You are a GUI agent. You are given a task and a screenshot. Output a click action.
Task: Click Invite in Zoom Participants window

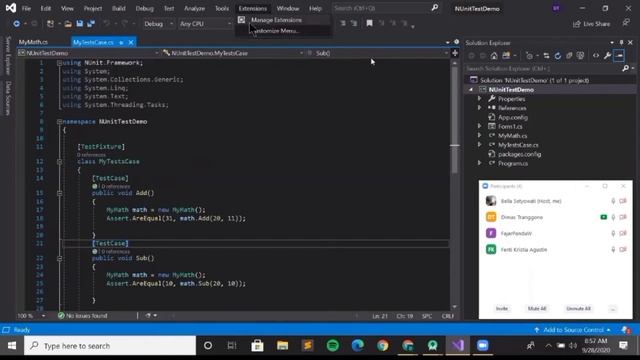502,309
